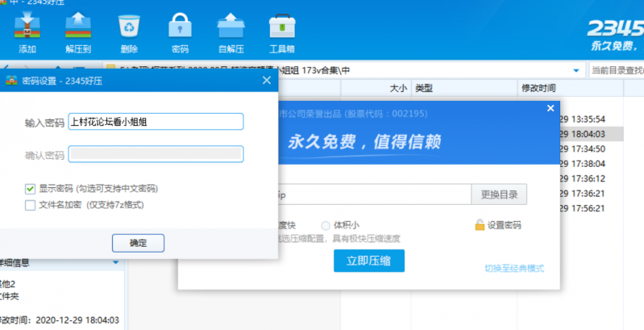Click the 当前目录查找 search box
Viewport: 644px width, 330px height.
pyautogui.click(x=617, y=71)
